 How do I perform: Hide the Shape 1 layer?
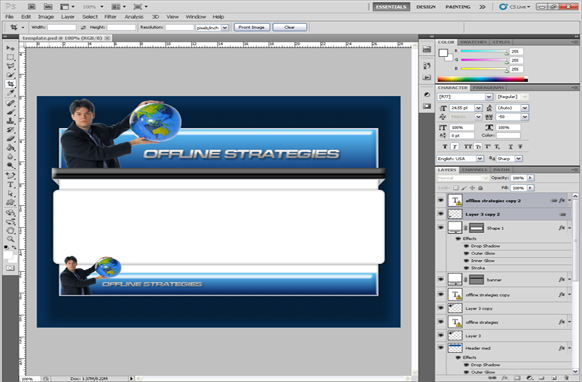pyautogui.click(x=441, y=228)
